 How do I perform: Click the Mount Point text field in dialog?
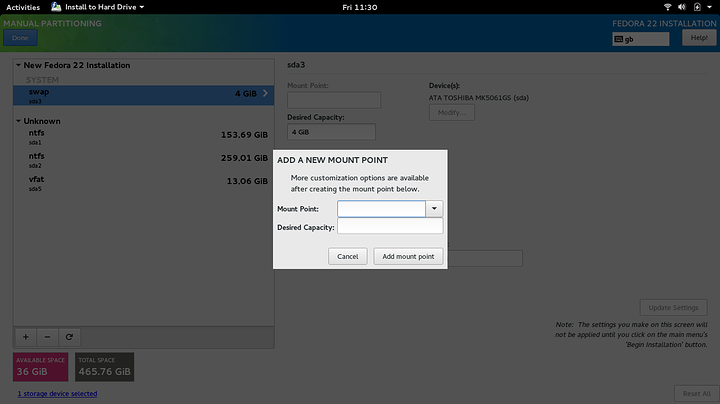(x=381, y=209)
